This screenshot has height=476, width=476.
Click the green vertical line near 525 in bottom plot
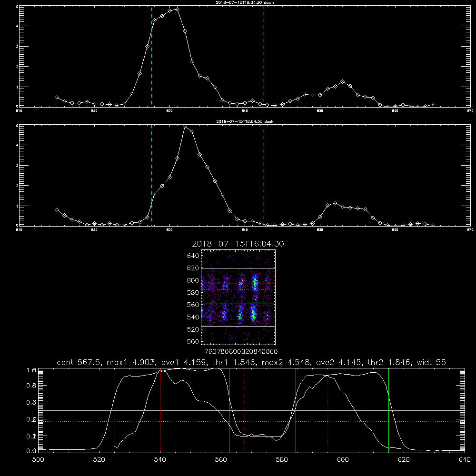click(115, 410)
